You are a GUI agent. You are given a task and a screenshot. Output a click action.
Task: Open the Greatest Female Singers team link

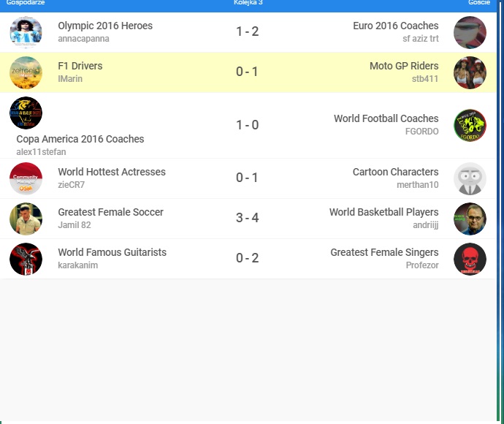click(x=384, y=252)
